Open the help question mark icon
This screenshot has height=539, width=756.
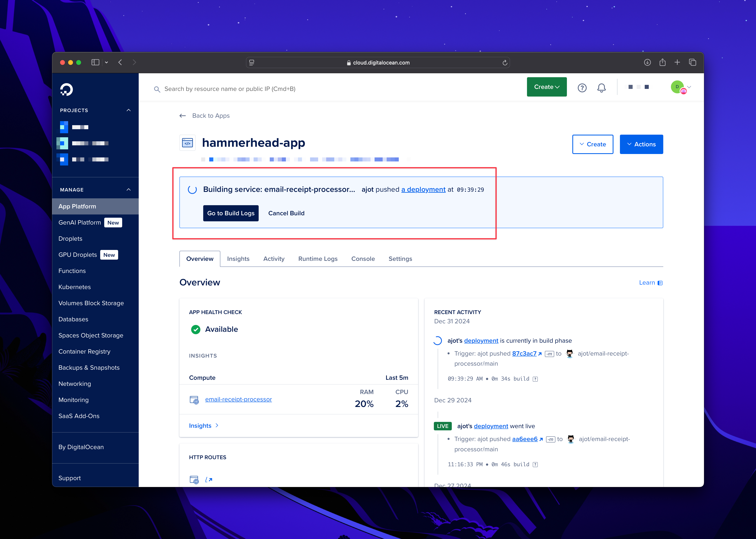[582, 88]
